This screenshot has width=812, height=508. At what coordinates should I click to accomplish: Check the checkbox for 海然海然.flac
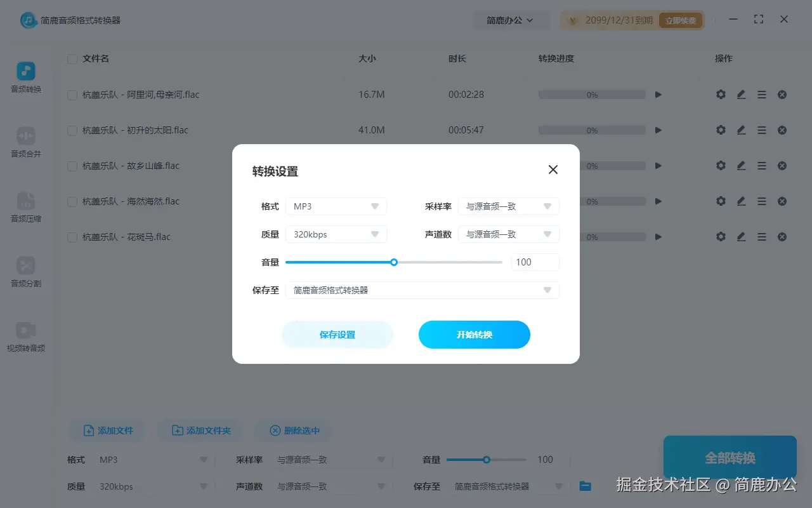[72, 201]
